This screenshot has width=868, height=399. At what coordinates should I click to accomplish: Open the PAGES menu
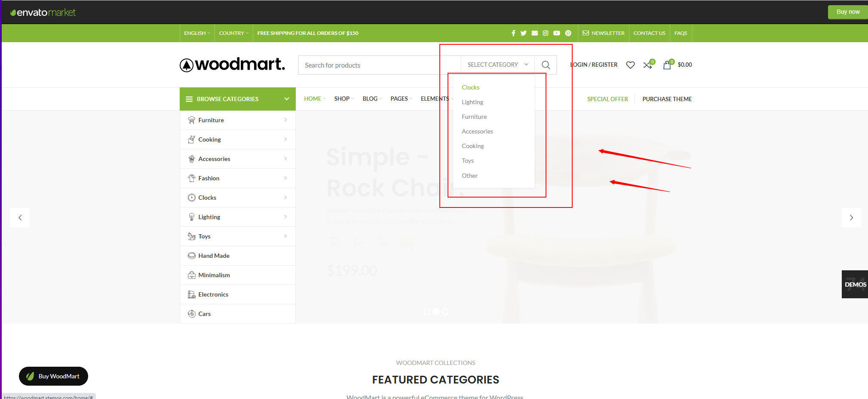(401, 99)
